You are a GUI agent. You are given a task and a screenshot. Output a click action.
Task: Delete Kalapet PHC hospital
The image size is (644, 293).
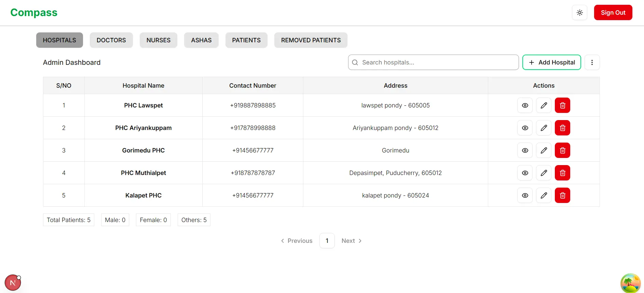(x=563, y=195)
